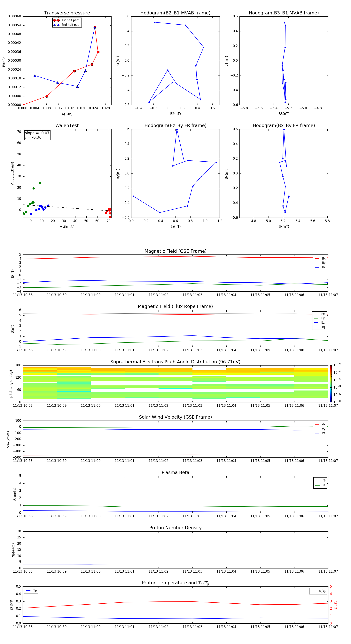Click '11/13 11:07' tick under temperature plot
351x644 pixels.
pos(328,627)
